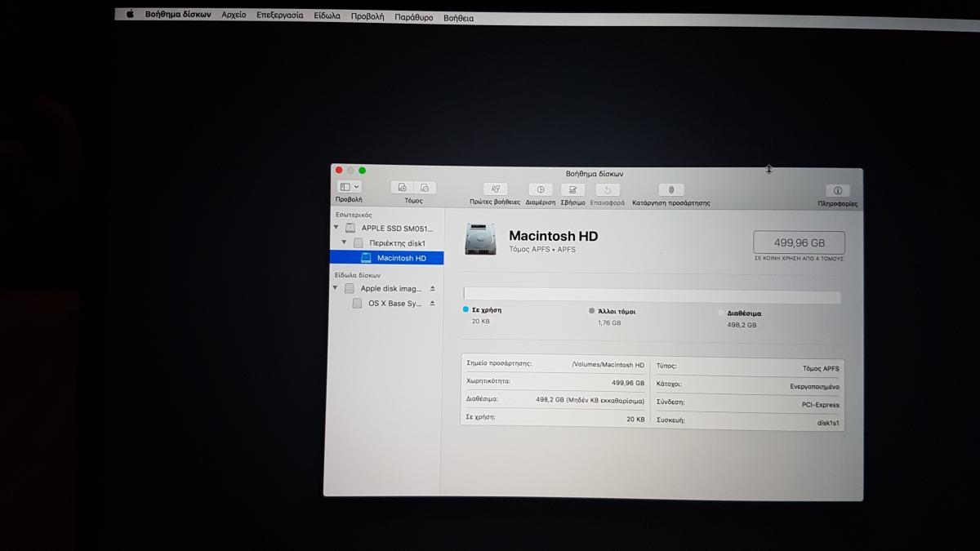Screen dimensions: 980x551
Task: Click the Σβήσιμο erase icon
Action: point(572,190)
